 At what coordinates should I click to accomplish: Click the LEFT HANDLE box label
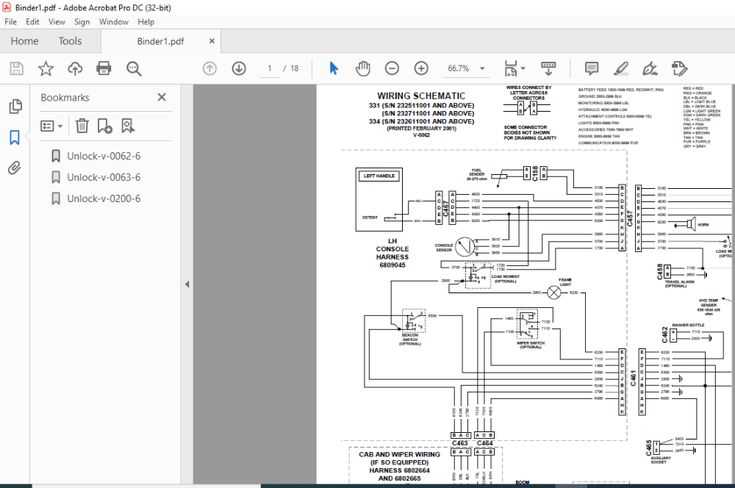[379, 176]
